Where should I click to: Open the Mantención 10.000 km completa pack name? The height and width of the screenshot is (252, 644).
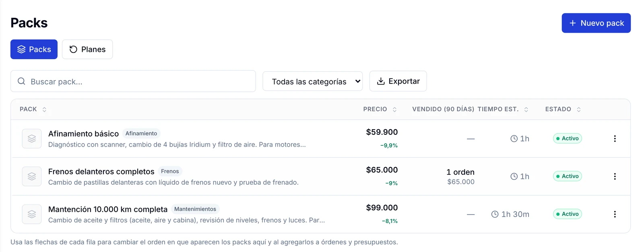[108, 209]
